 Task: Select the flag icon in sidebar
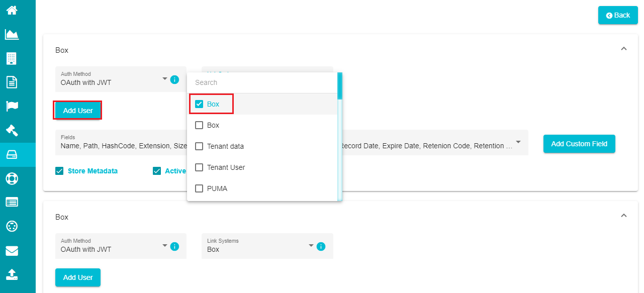click(12, 106)
